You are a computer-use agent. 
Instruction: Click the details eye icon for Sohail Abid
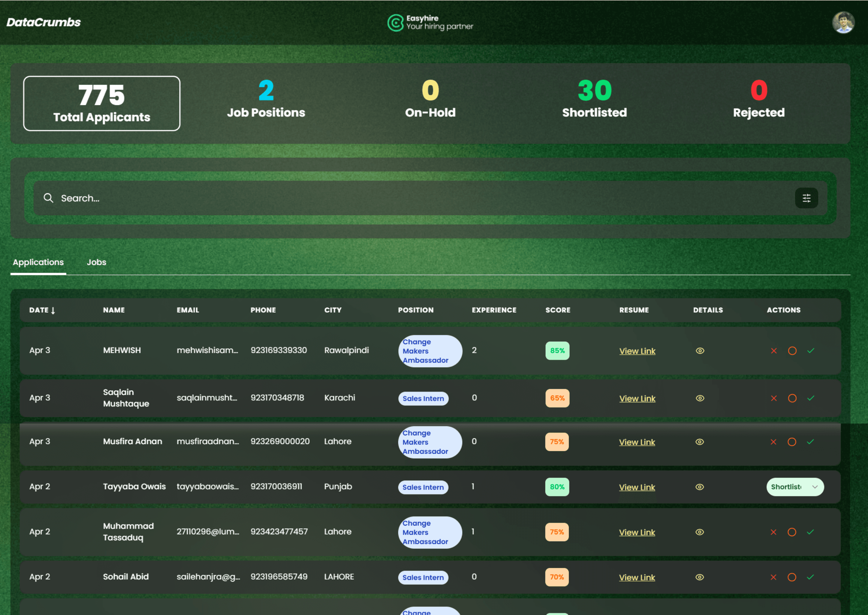[700, 577]
